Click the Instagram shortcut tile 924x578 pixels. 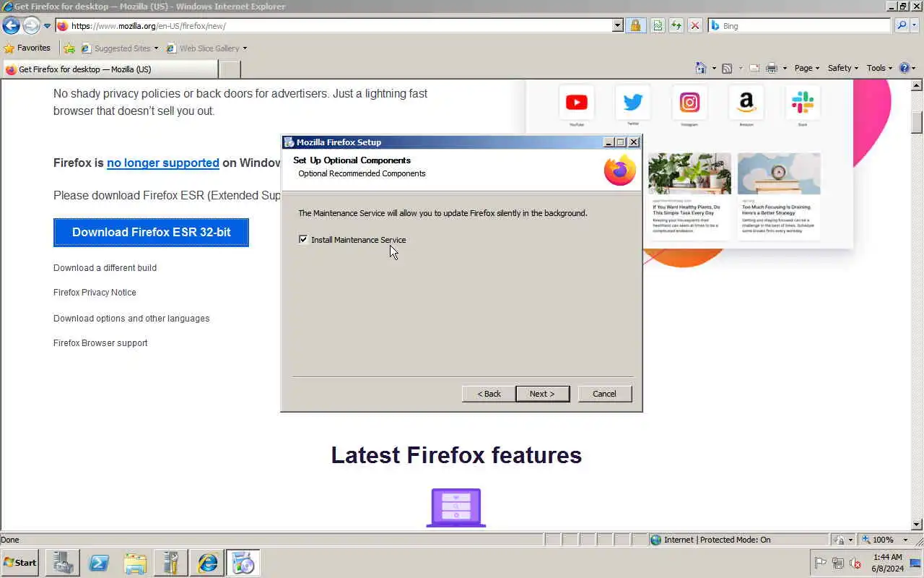pos(689,103)
